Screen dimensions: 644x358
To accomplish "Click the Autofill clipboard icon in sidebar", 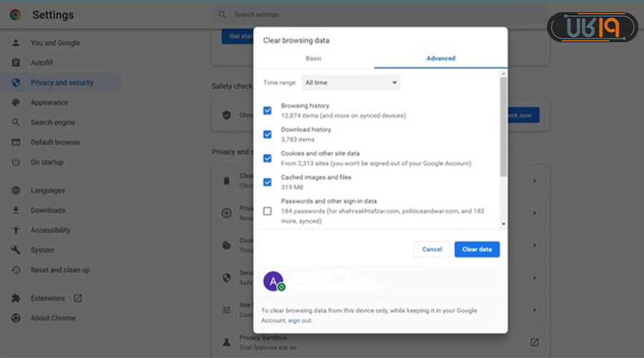I will pyautogui.click(x=16, y=63).
